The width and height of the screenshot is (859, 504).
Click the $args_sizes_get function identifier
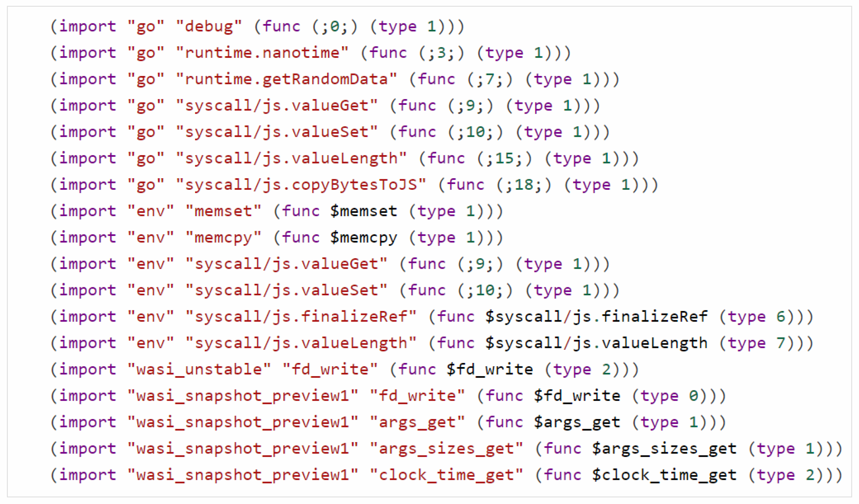(664, 449)
